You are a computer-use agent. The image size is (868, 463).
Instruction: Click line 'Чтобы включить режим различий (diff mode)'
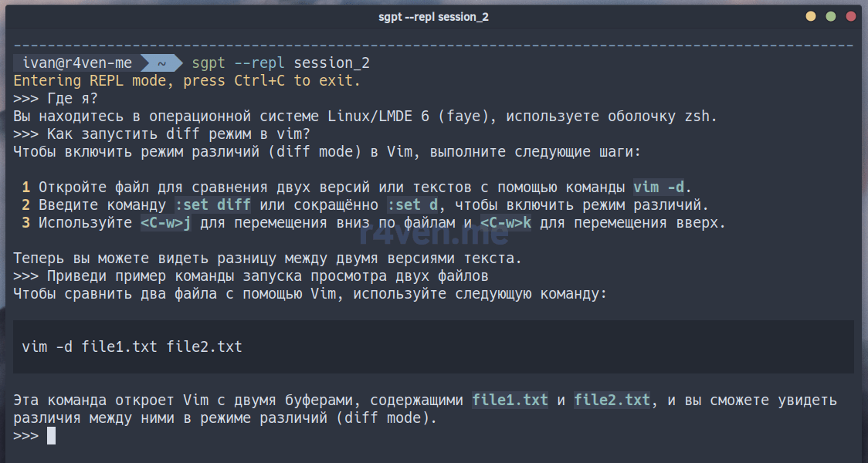pyautogui.click(x=327, y=152)
